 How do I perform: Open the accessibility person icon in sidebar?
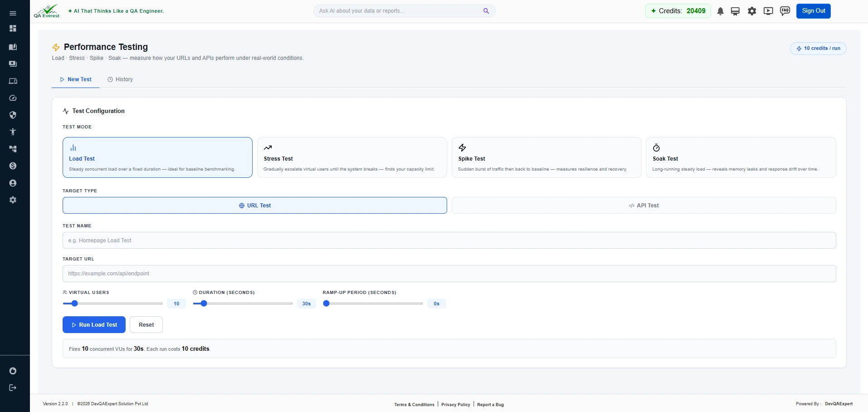13,132
